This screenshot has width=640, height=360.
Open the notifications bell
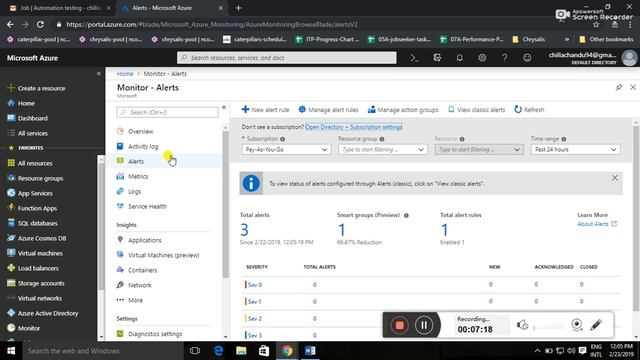pyautogui.click(x=460, y=58)
